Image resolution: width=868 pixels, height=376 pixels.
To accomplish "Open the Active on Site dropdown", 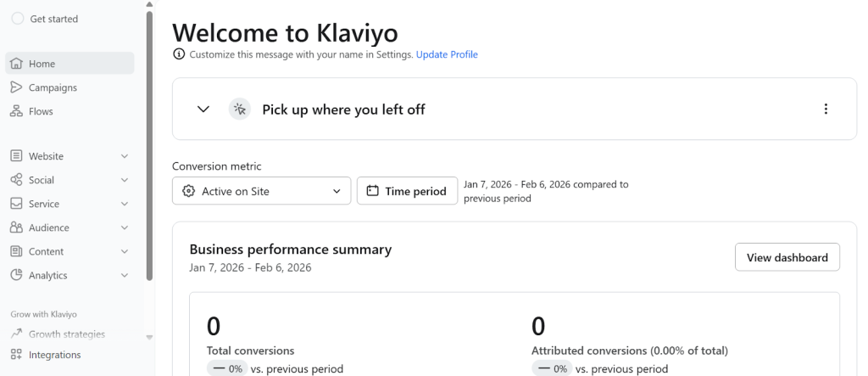I will [261, 191].
